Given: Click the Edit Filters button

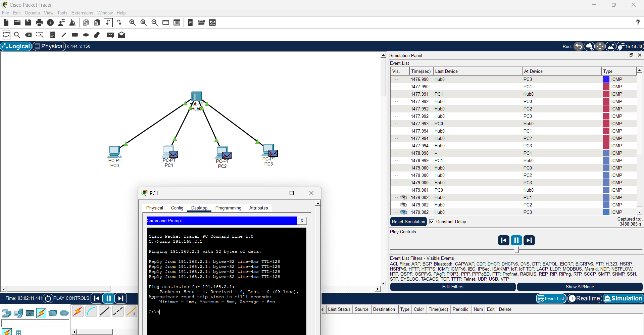Looking at the screenshot, I should click(x=452, y=287).
